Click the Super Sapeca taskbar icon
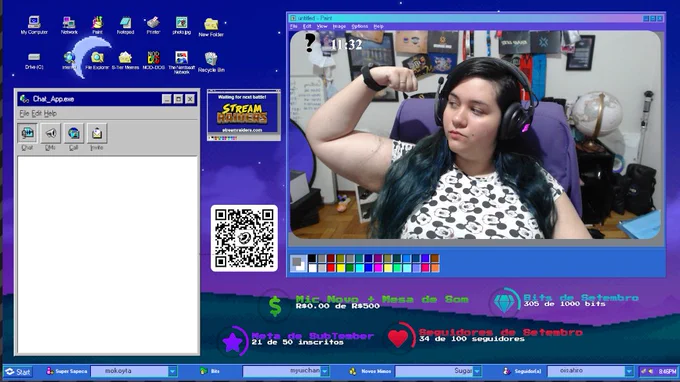This screenshot has width=680, height=382. tap(50, 371)
